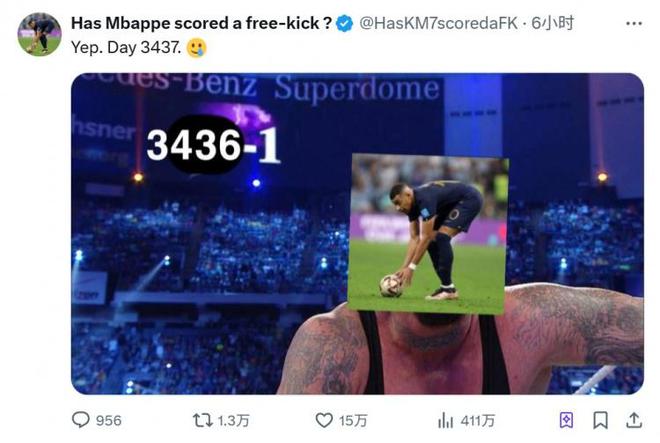
Task: Like the tweet with heart icon
Action: [324, 420]
